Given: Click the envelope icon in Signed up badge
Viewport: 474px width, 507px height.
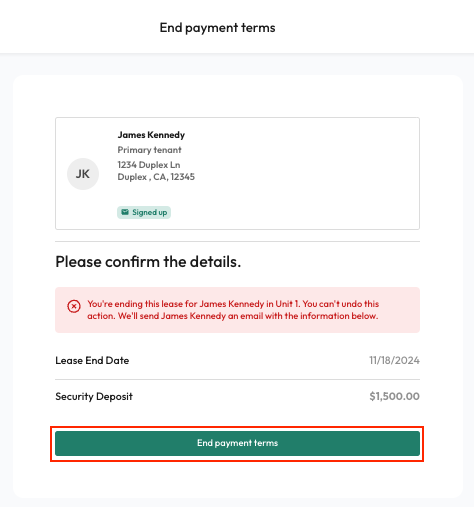Looking at the screenshot, I should click(125, 212).
